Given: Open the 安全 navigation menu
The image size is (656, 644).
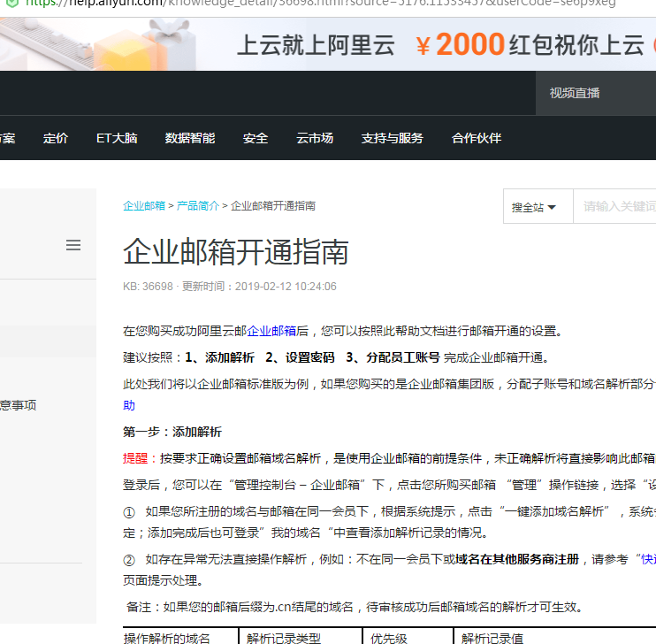Looking at the screenshot, I should 256,138.
